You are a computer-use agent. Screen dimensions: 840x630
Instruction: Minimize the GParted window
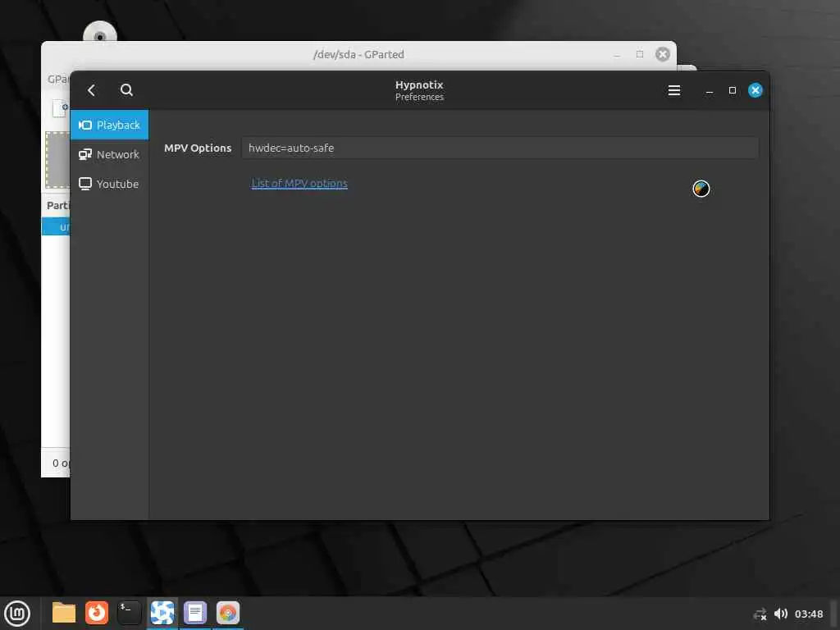[x=617, y=55]
